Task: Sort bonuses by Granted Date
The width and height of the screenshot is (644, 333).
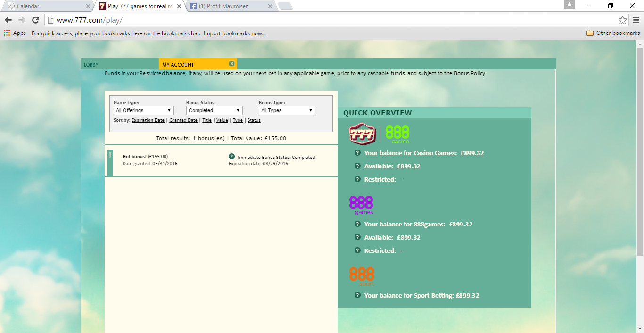Action: click(183, 120)
